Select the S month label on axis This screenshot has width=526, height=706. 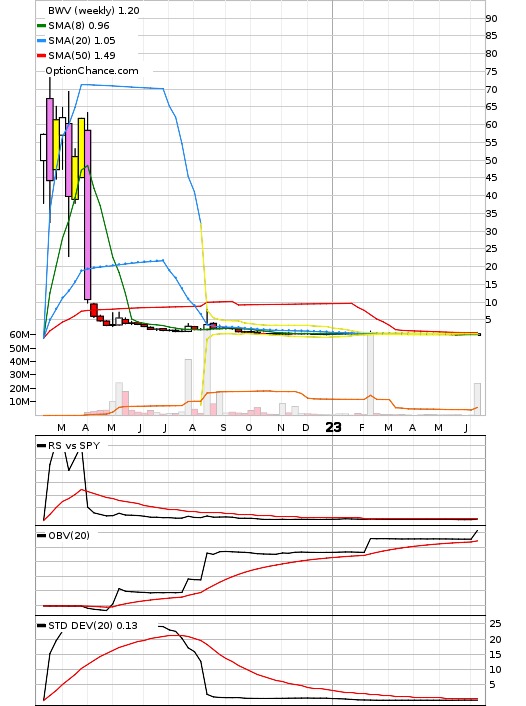pyautogui.click(x=223, y=428)
